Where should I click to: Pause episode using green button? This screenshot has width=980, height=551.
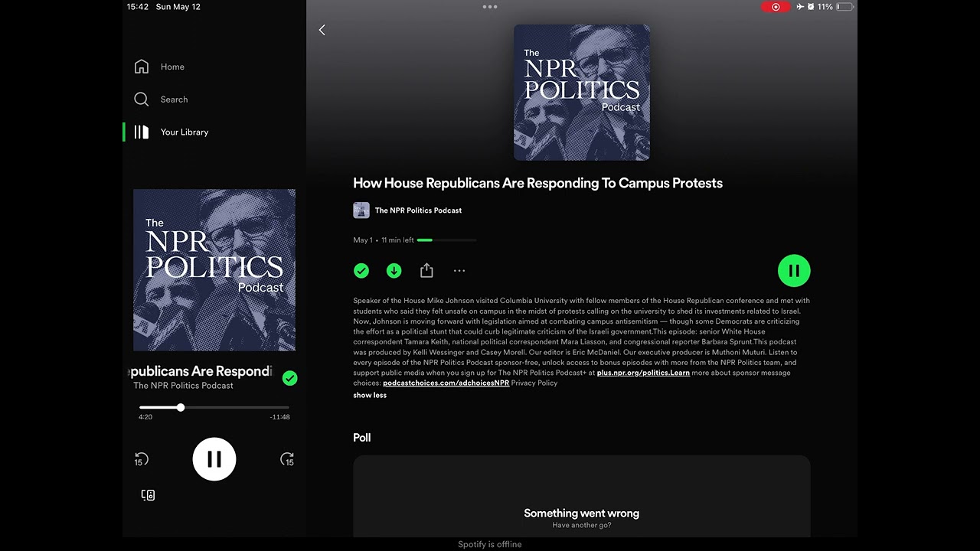pos(794,270)
